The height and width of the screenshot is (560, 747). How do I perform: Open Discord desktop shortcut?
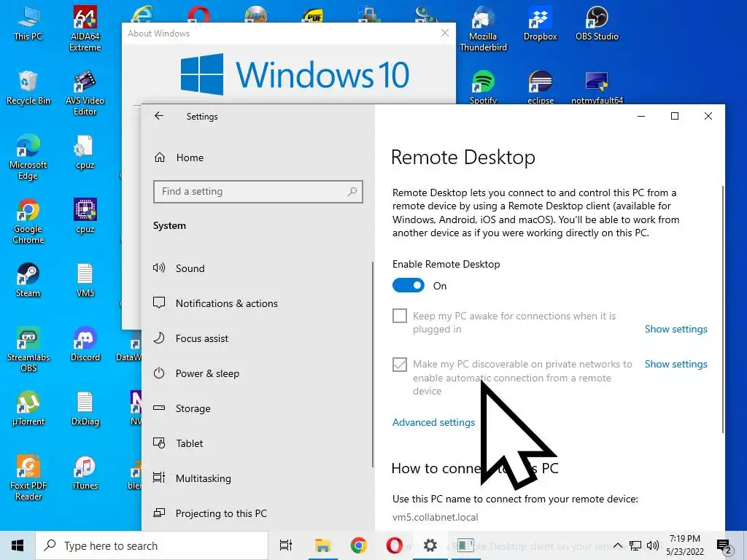click(x=85, y=345)
